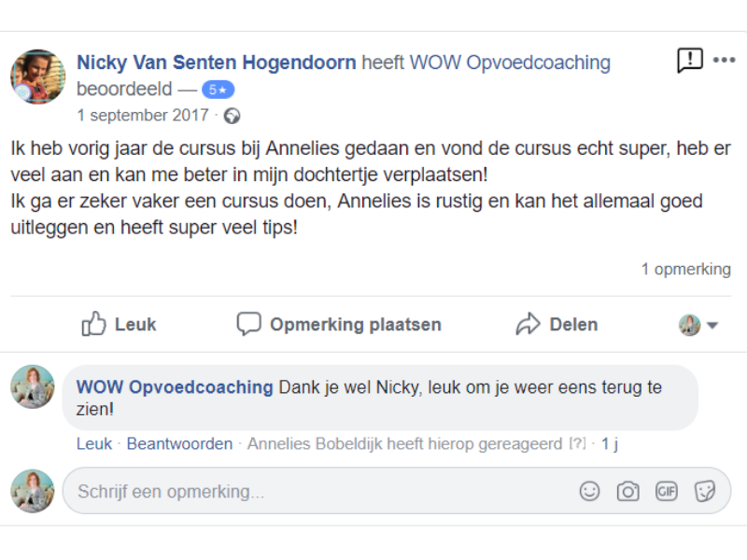Click the report post flag icon
The width and height of the screenshot is (747, 560).
click(x=689, y=62)
